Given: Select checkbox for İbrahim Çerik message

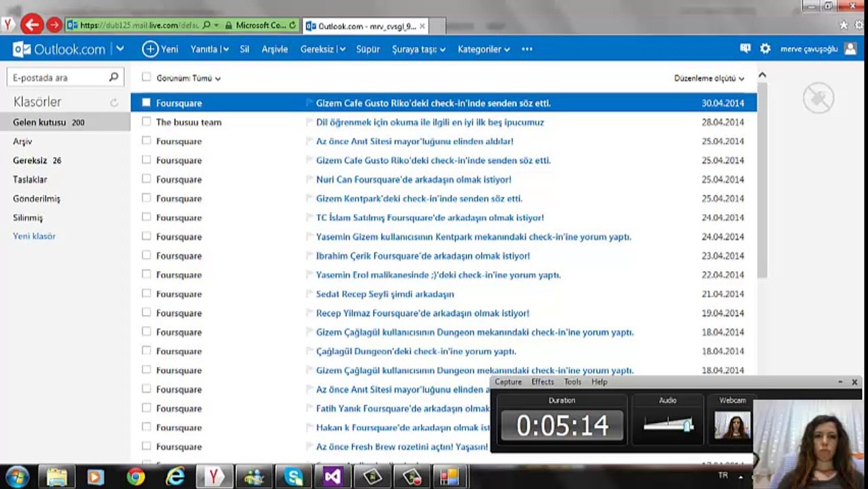Looking at the screenshot, I should click(x=146, y=255).
